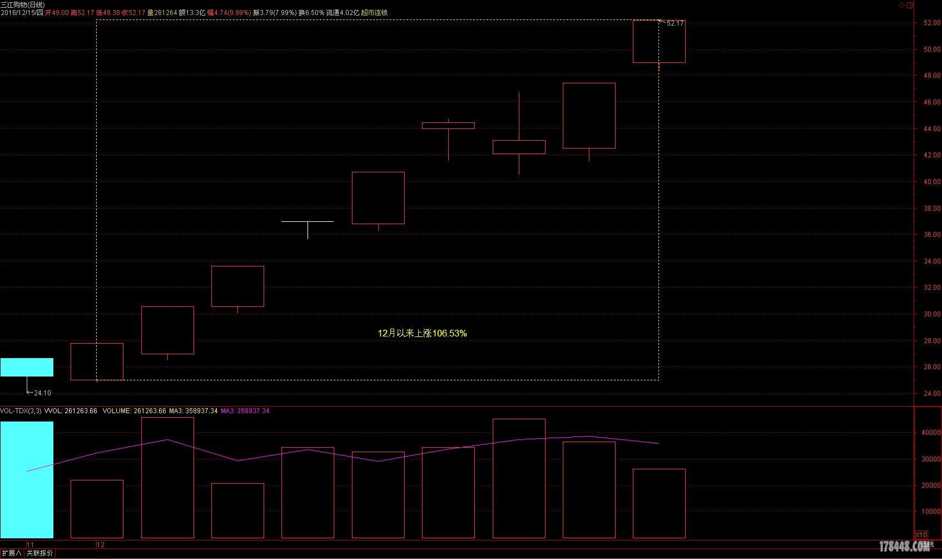
Task: Click the yellow MA3: 358937.34 readout
Action: (194, 411)
